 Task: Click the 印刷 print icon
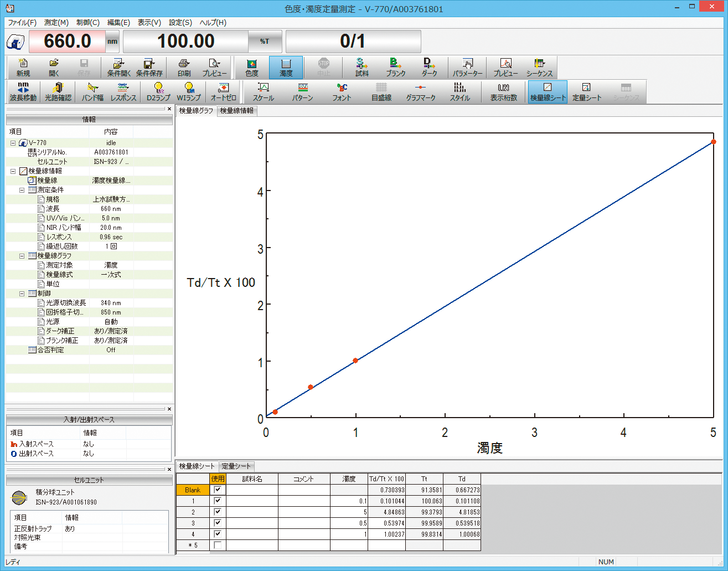[184, 68]
